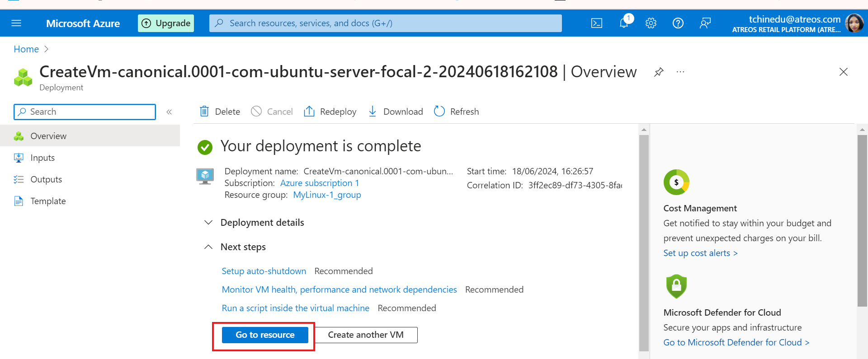Open the Template menu item

[48, 201]
